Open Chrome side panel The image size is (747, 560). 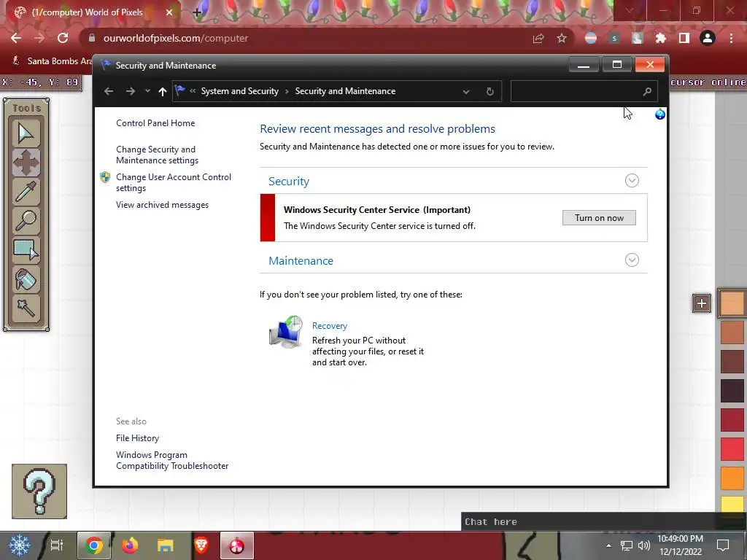pos(684,38)
